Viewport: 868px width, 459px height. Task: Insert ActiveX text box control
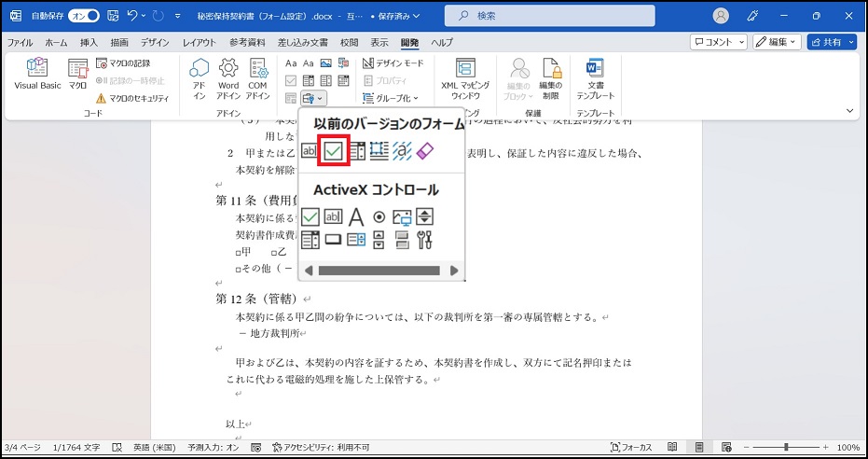333,217
